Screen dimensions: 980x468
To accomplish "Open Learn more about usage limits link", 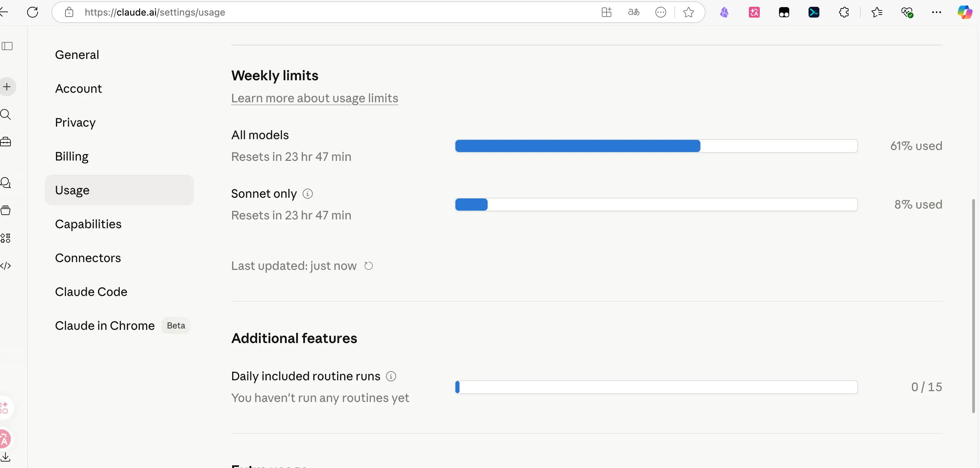I will (314, 98).
